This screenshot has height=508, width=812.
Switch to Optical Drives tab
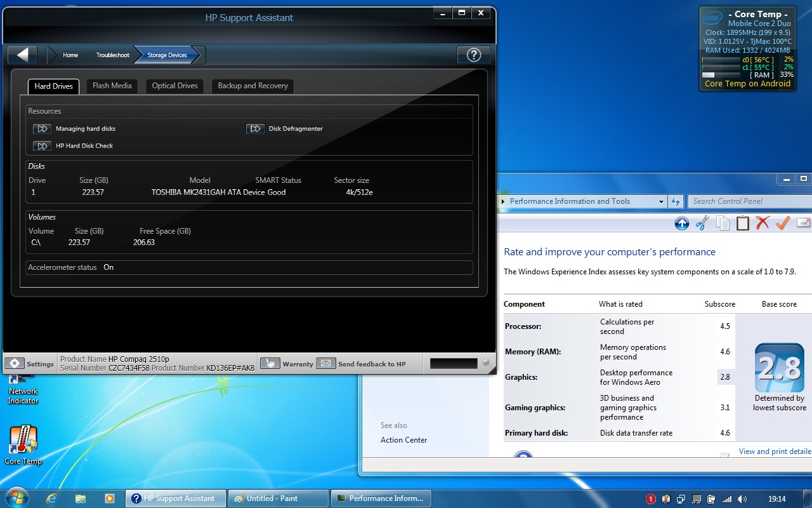pyautogui.click(x=175, y=86)
